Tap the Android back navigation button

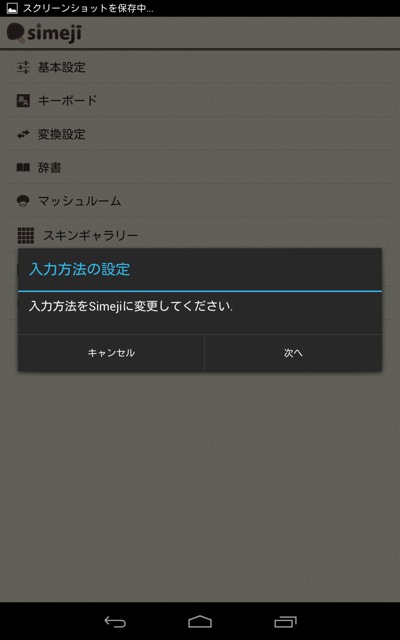(115, 622)
